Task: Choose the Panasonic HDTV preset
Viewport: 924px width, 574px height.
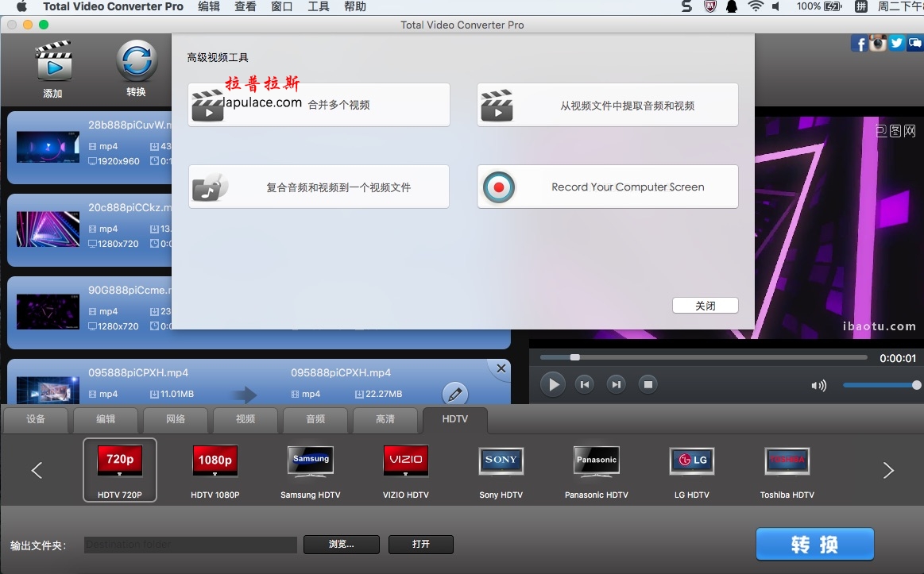Action: (597, 471)
